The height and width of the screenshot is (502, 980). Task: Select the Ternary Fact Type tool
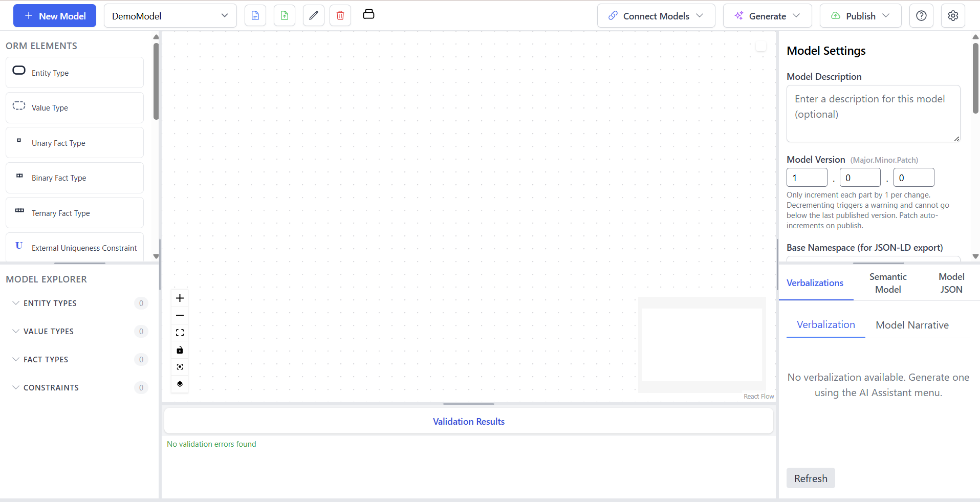(74, 212)
